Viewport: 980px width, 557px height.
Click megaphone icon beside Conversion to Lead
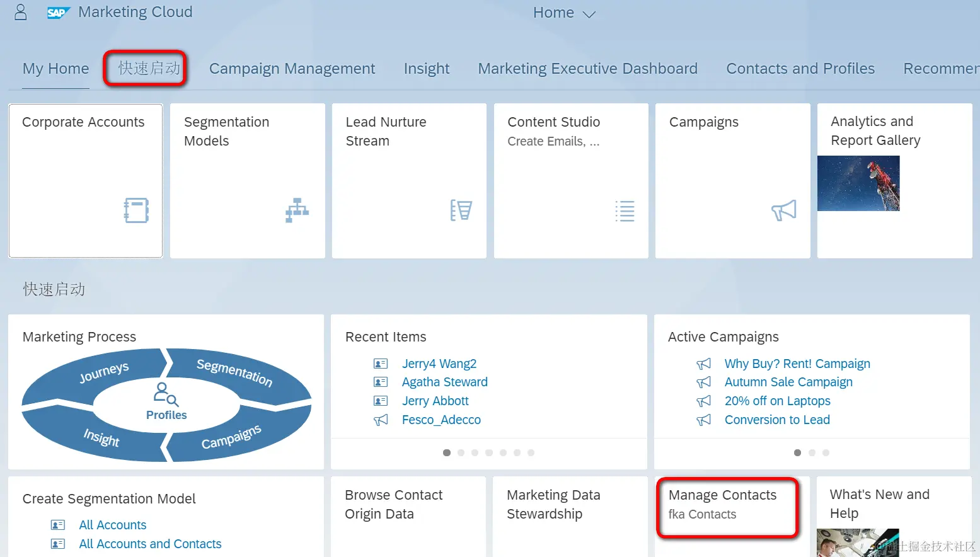point(703,420)
